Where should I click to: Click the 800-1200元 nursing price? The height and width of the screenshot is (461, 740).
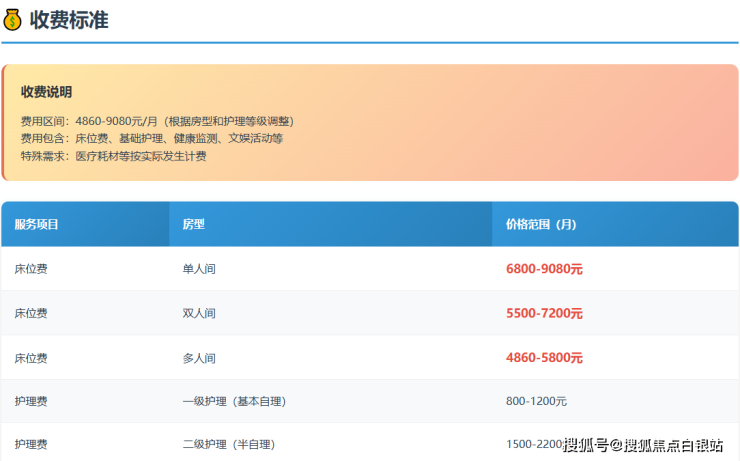[536, 401]
